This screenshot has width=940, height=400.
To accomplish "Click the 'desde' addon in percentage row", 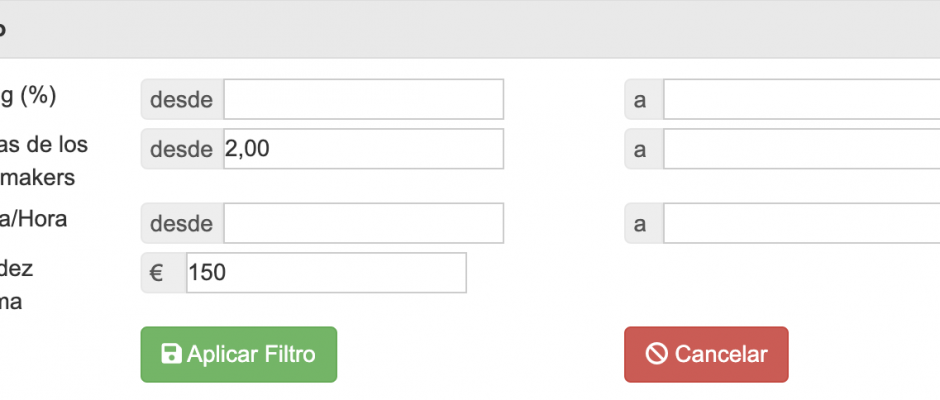I will (x=182, y=100).
